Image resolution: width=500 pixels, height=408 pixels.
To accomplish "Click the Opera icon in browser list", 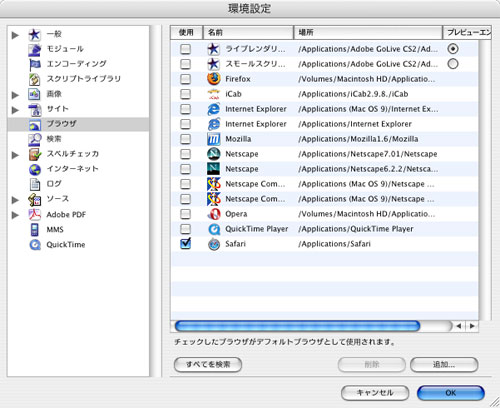I will click(214, 214).
